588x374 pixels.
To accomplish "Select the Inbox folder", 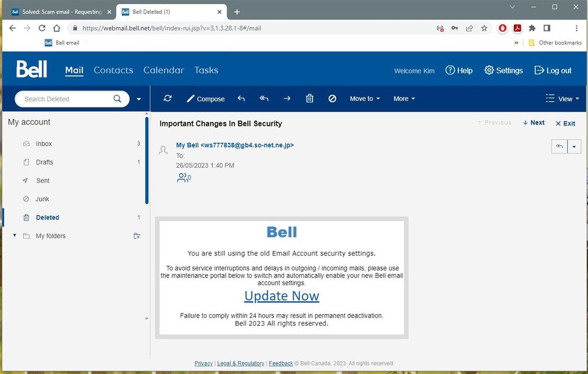I will click(x=43, y=143).
